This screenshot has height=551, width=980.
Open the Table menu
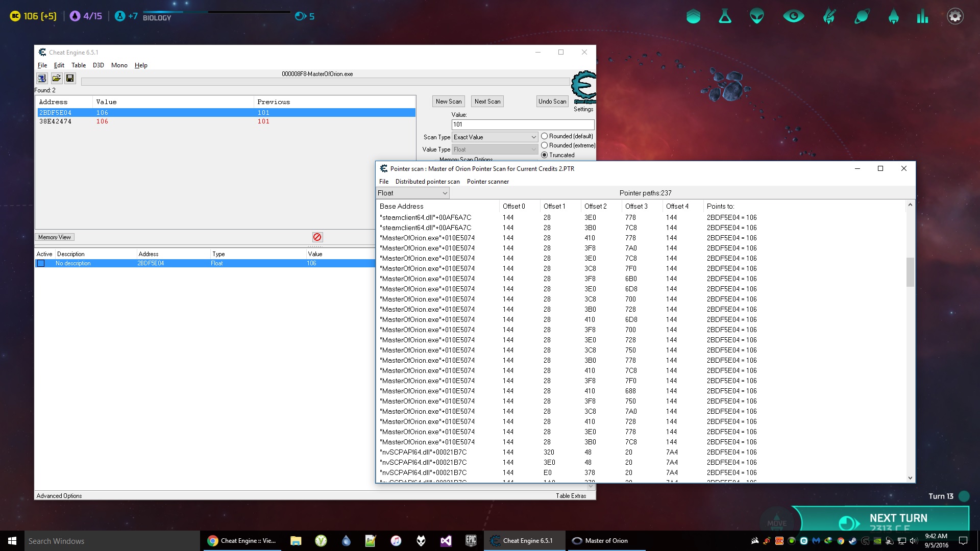pyautogui.click(x=78, y=65)
